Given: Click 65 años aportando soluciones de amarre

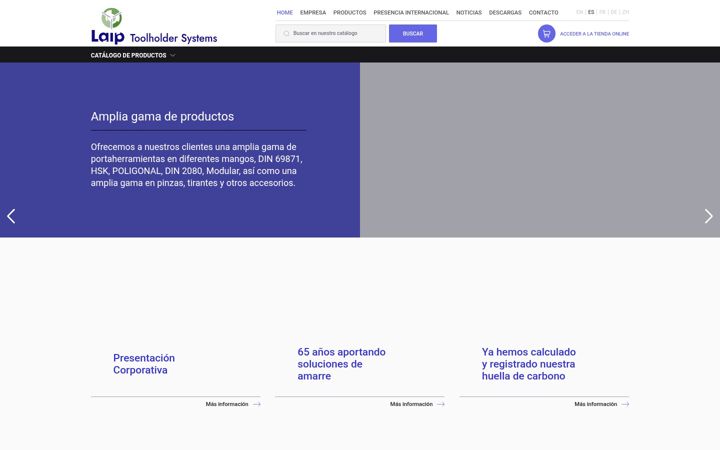Looking at the screenshot, I should pos(341,364).
